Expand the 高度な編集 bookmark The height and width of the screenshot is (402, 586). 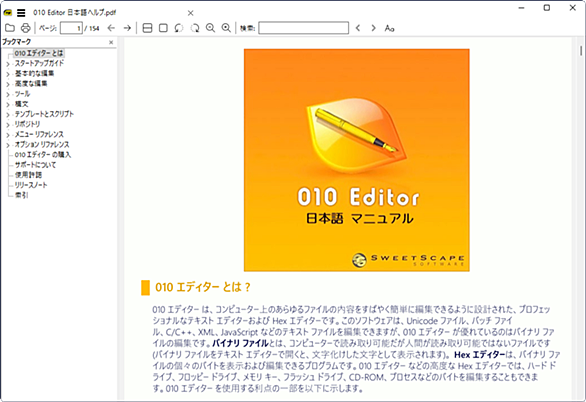tap(8, 84)
